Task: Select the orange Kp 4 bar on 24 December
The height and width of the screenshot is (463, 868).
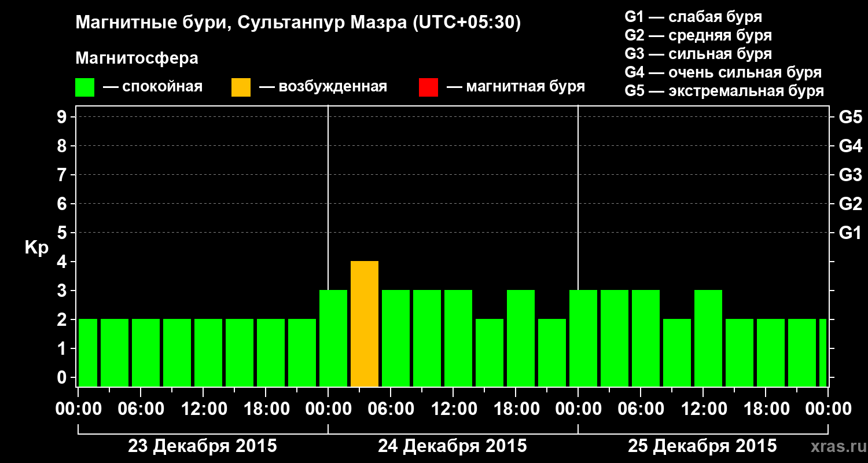Action: coord(365,324)
